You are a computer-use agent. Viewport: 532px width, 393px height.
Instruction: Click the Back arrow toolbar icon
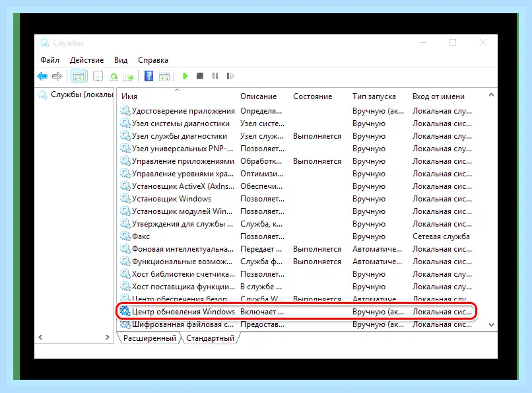42,77
